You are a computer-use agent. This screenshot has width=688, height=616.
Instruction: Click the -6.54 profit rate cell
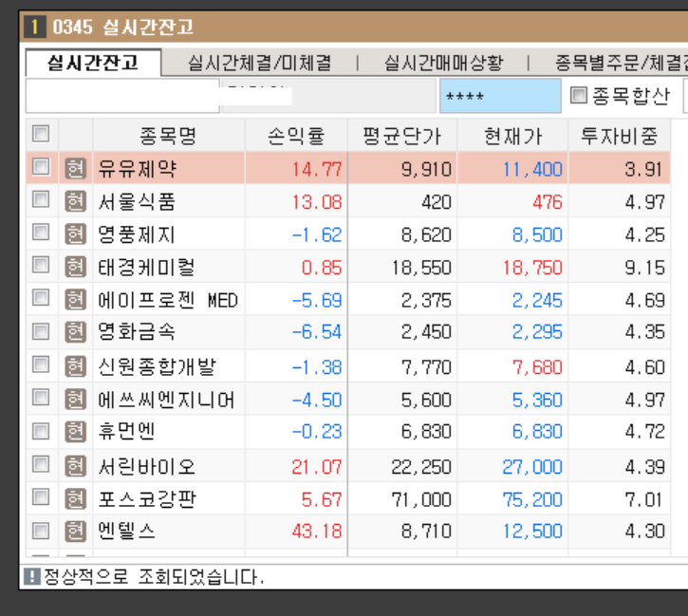296,331
